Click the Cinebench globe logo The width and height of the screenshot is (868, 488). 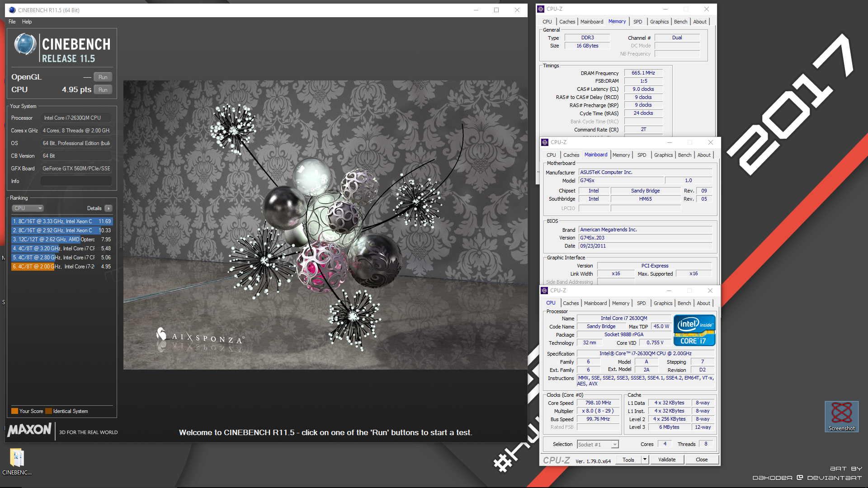tap(25, 44)
